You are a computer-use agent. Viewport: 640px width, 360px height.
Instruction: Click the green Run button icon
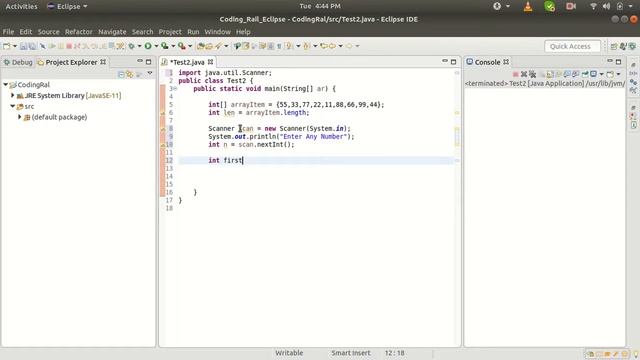tap(148, 46)
